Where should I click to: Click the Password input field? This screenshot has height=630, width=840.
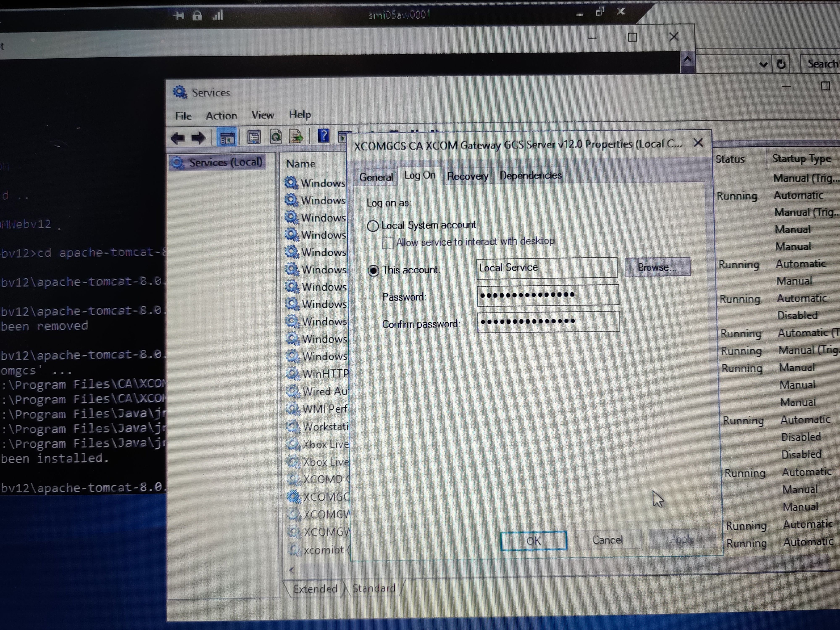[x=548, y=295]
